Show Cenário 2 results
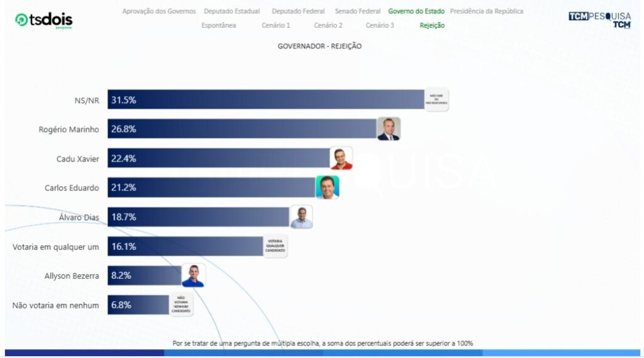This screenshot has height=358, width=644. 328,25
